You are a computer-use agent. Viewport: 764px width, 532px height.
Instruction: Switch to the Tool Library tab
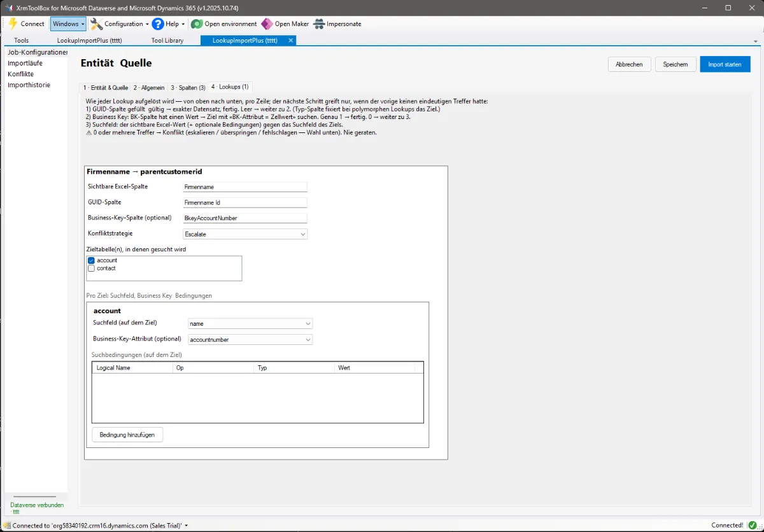(x=167, y=40)
